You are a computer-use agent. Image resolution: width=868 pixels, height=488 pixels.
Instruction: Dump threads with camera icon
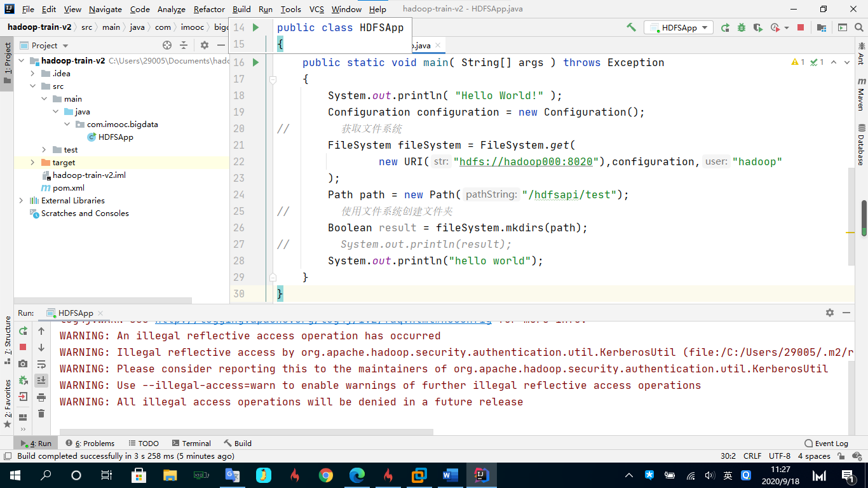(23, 363)
